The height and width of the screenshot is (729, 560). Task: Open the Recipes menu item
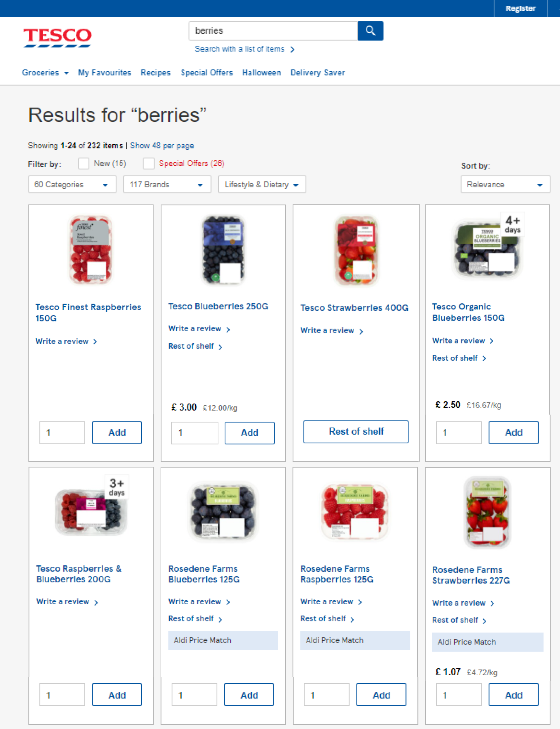[x=155, y=73]
